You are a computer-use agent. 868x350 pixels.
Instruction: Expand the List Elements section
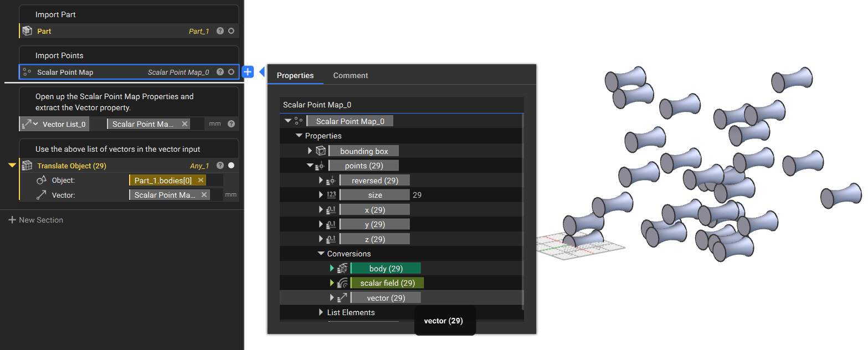(321, 312)
